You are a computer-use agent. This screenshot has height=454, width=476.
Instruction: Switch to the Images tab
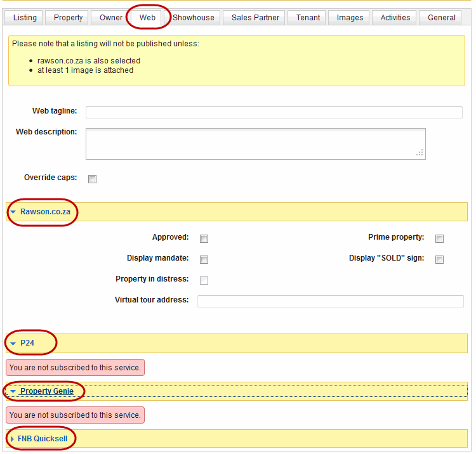coord(350,18)
